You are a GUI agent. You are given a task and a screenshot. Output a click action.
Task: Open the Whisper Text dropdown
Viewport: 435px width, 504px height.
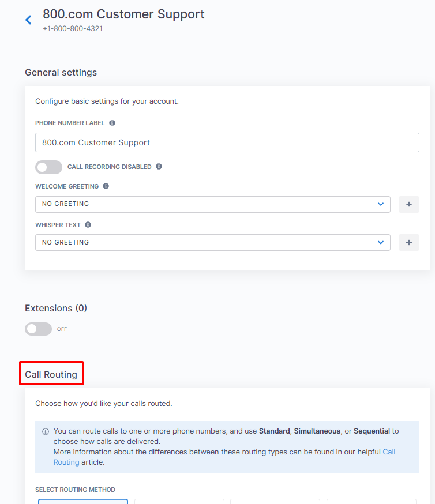pos(212,242)
